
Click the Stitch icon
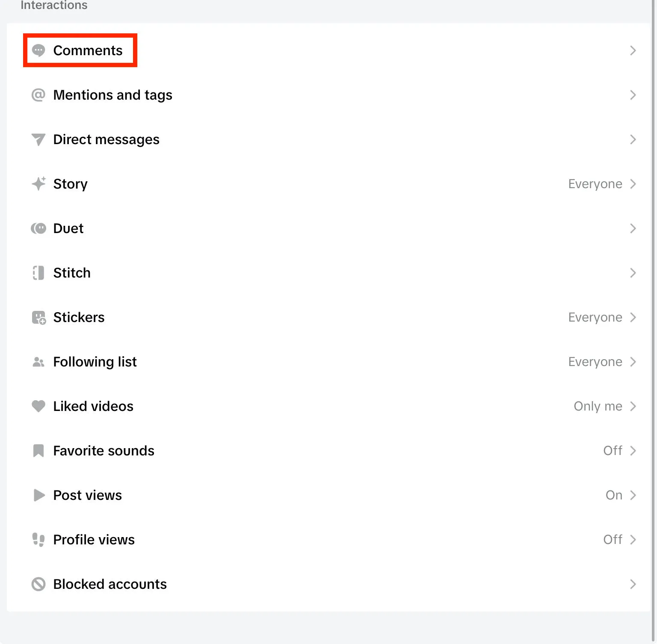click(38, 273)
